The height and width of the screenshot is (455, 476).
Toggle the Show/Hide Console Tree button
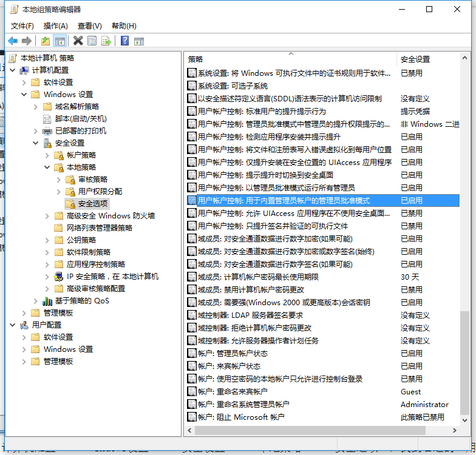tap(59, 41)
